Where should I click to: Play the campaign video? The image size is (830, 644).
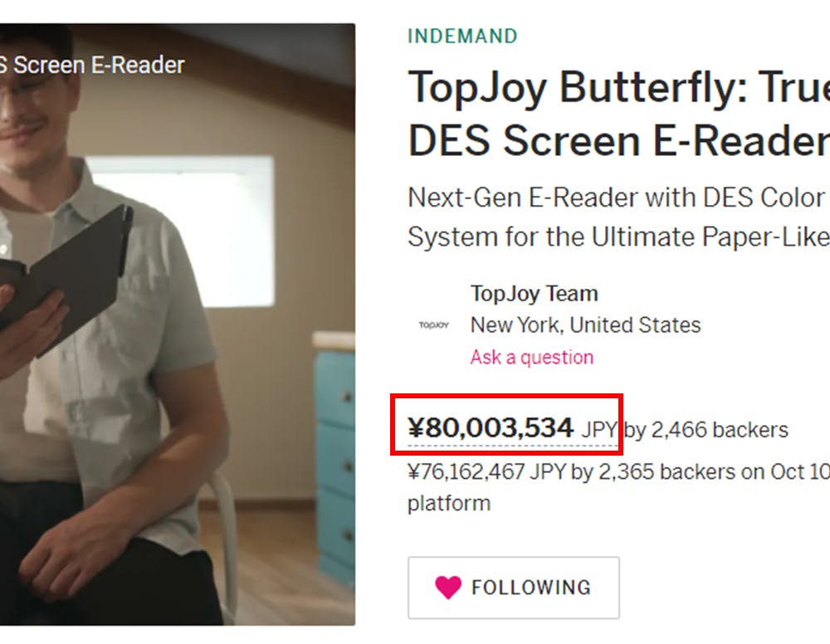(x=178, y=324)
